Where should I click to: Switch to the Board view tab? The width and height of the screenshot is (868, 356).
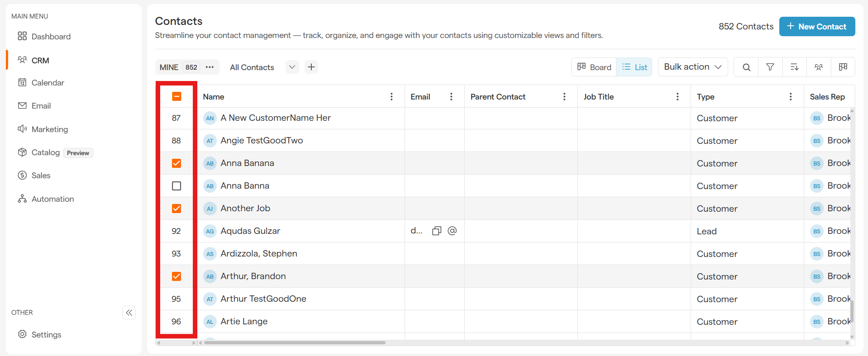pyautogui.click(x=594, y=67)
